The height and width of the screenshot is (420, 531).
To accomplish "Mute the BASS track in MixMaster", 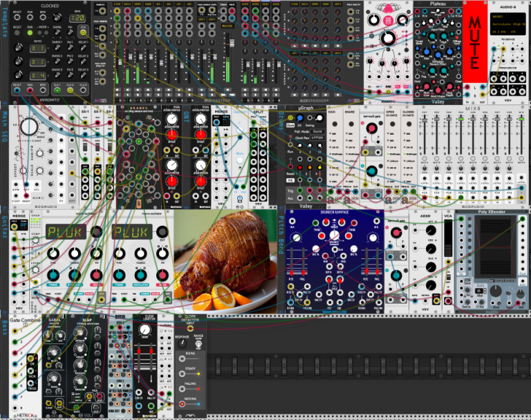I will point(127,90).
